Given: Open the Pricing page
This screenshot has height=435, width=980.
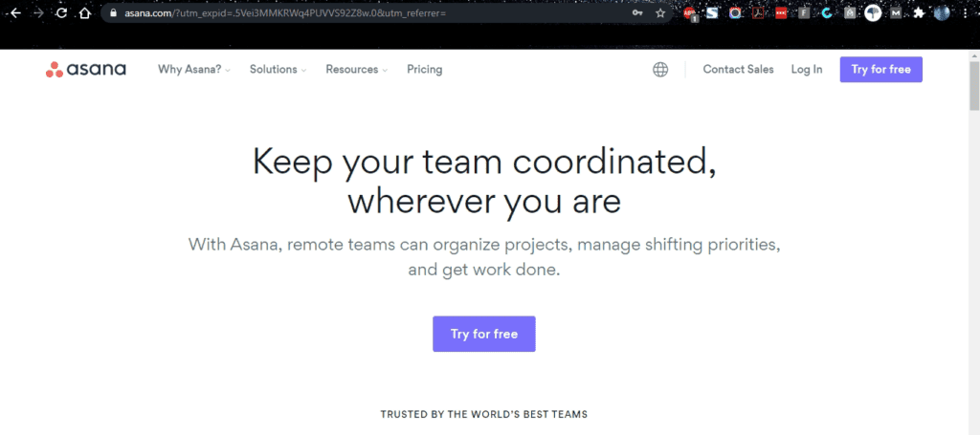Looking at the screenshot, I should pyautogui.click(x=424, y=70).
